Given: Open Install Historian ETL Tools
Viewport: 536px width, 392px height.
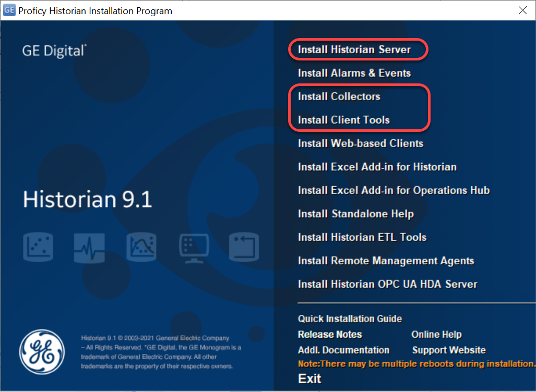Looking at the screenshot, I should tap(362, 237).
